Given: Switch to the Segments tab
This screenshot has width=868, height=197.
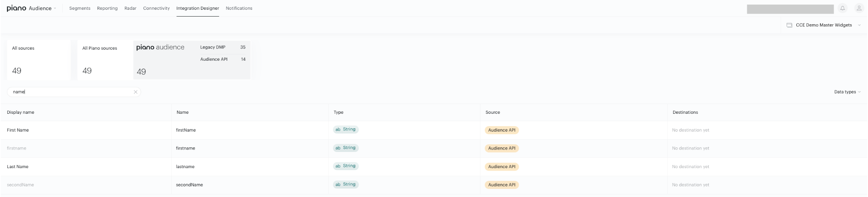Looking at the screenshot, I should 80,8.
